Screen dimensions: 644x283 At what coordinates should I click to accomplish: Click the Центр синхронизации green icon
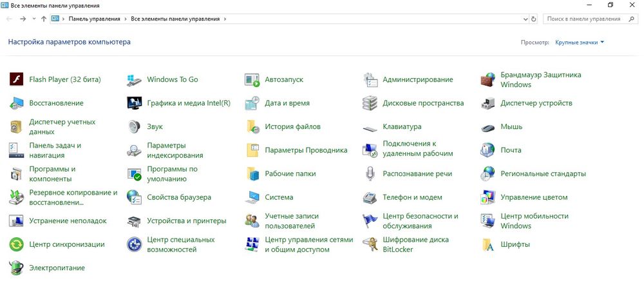point(17,244)
